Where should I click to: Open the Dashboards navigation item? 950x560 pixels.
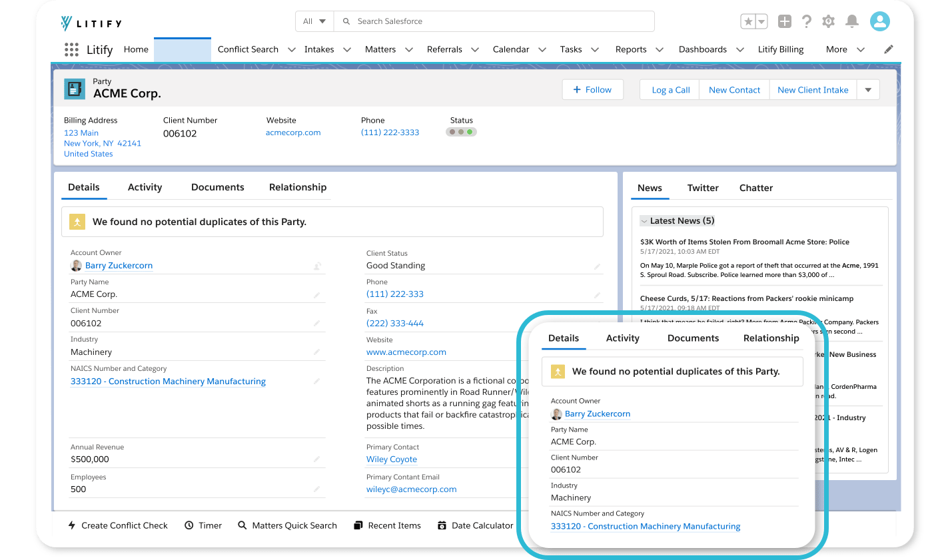pyautogui.click(x=703, y=49)
